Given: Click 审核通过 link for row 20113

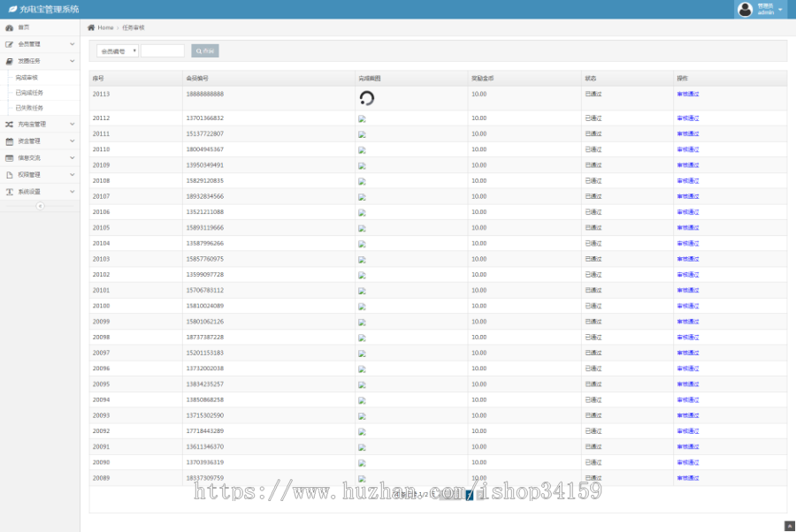Looking at the screenshot, I should 688,94.
